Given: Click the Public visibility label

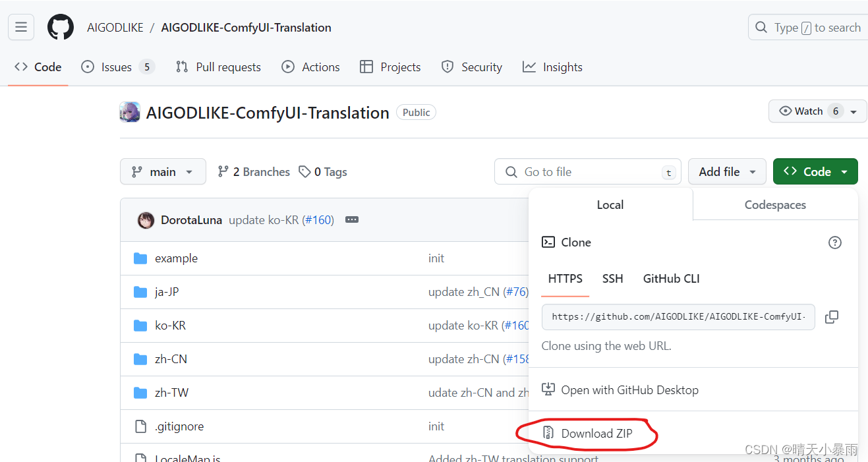Looking at the screenshot, I should pyautogui.click(x=416, y=113).
